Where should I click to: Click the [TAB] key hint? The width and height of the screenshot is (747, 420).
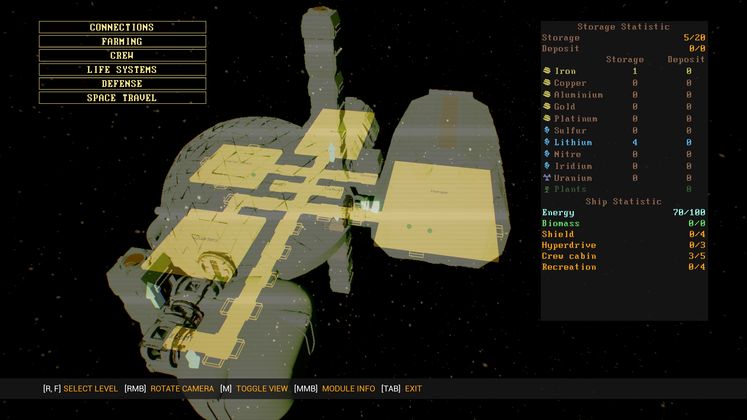(391, 389)
